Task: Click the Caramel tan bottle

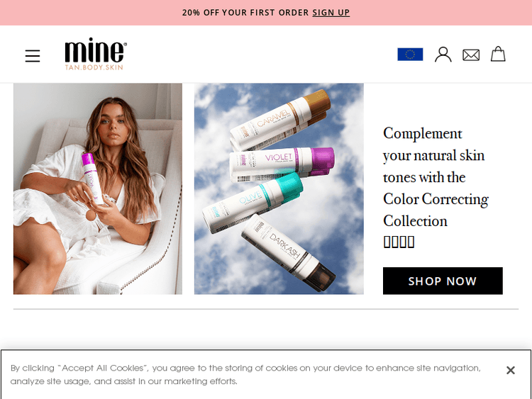Action: tap(280, 120)
